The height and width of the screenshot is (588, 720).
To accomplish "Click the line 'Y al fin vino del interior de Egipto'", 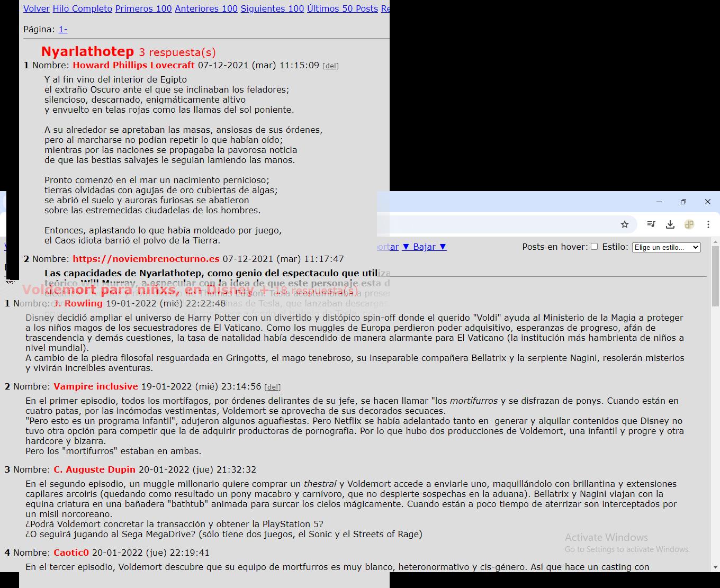I will 116,79.
